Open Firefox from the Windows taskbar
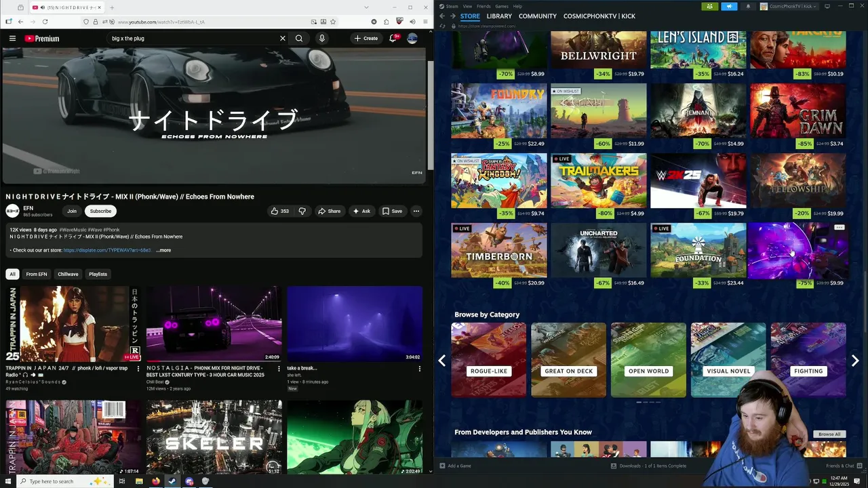868x488 pixels. pos(155,481)
